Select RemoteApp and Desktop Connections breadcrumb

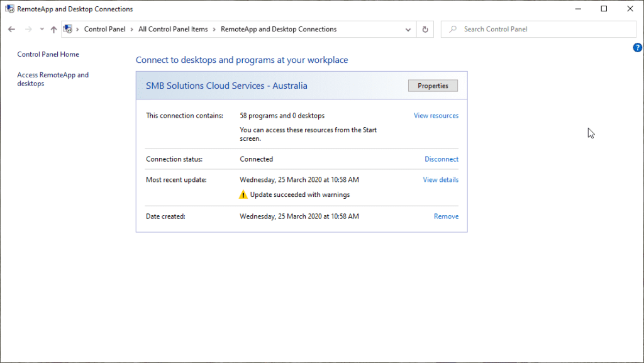pos(279,29)
